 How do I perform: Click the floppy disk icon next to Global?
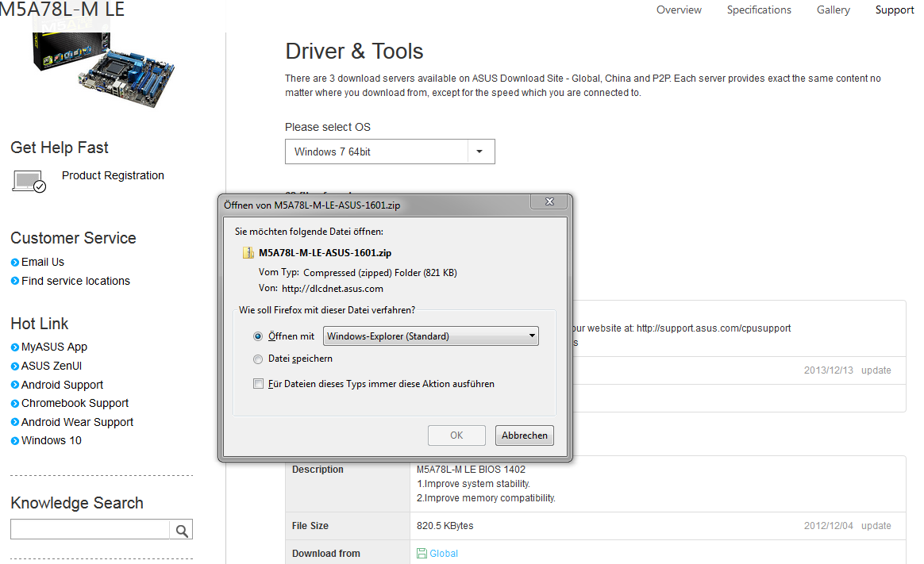[422, 554]
